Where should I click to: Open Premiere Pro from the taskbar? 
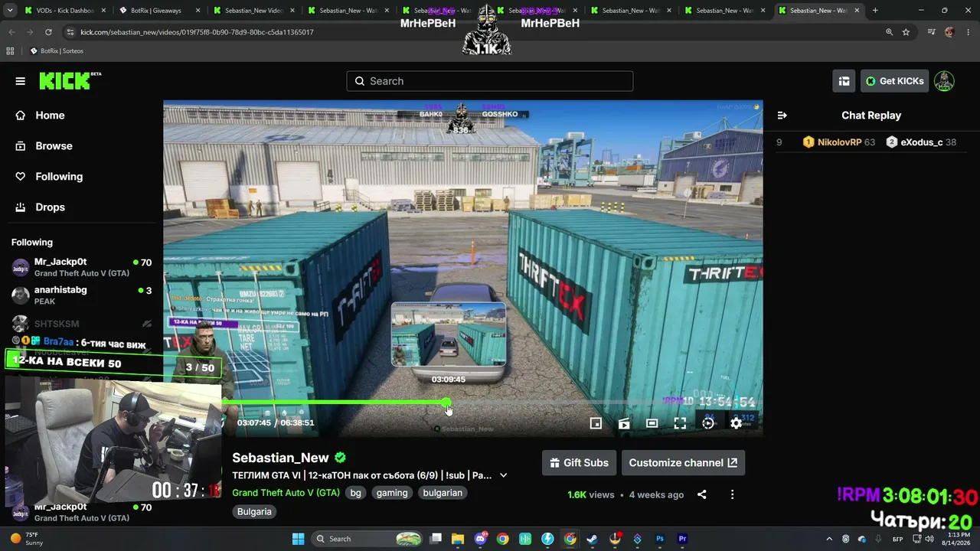pos(682,539)
